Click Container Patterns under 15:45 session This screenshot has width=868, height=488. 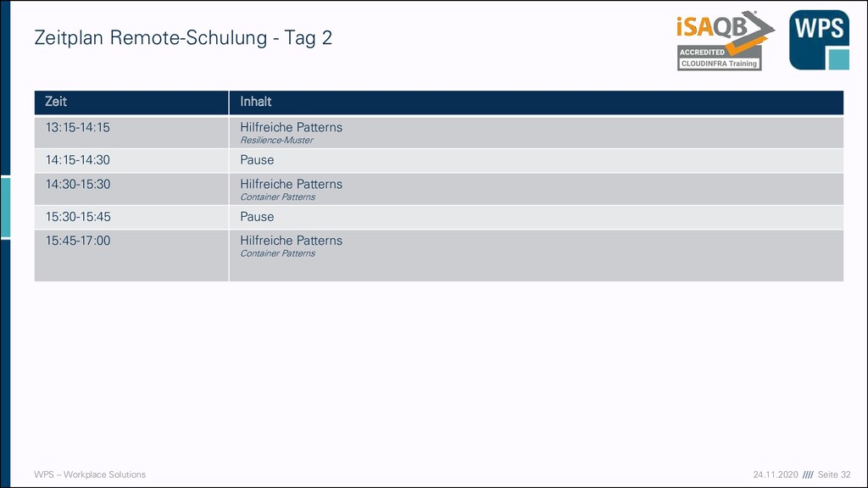pos(277,253)
